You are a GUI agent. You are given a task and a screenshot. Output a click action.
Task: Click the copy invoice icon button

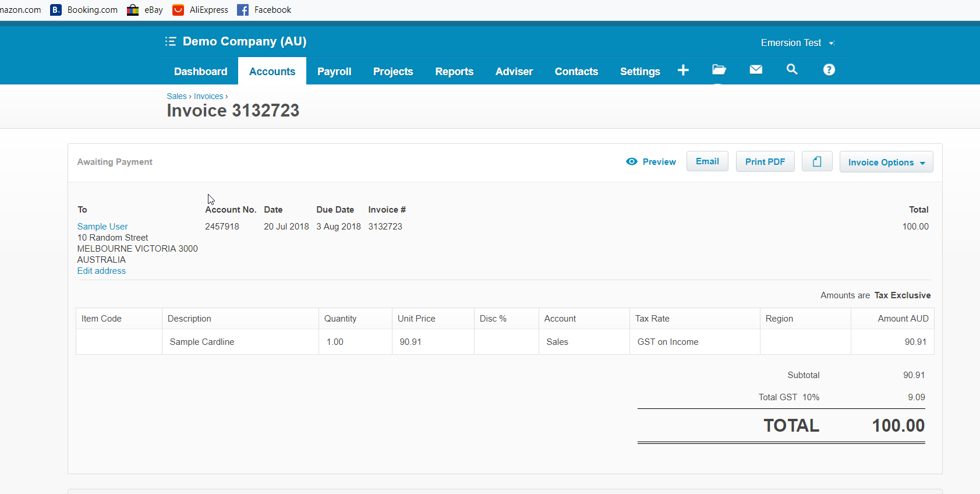pos(817,162)
